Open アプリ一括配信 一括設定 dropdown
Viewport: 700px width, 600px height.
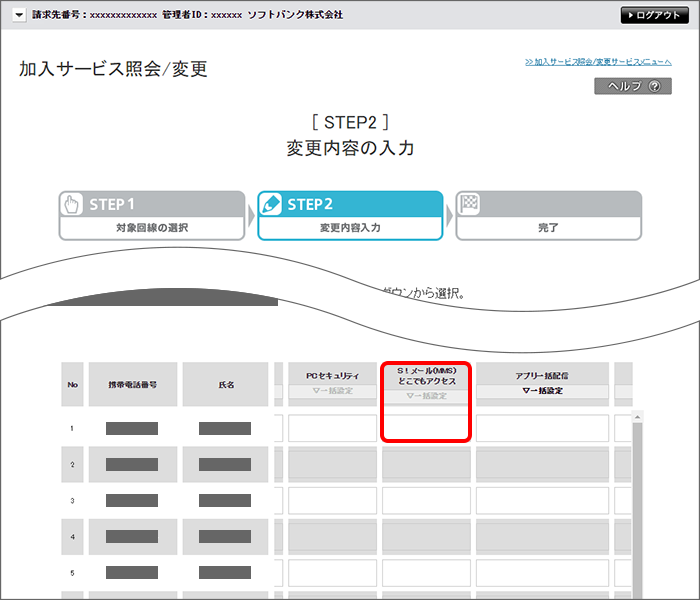pos(542,391)
